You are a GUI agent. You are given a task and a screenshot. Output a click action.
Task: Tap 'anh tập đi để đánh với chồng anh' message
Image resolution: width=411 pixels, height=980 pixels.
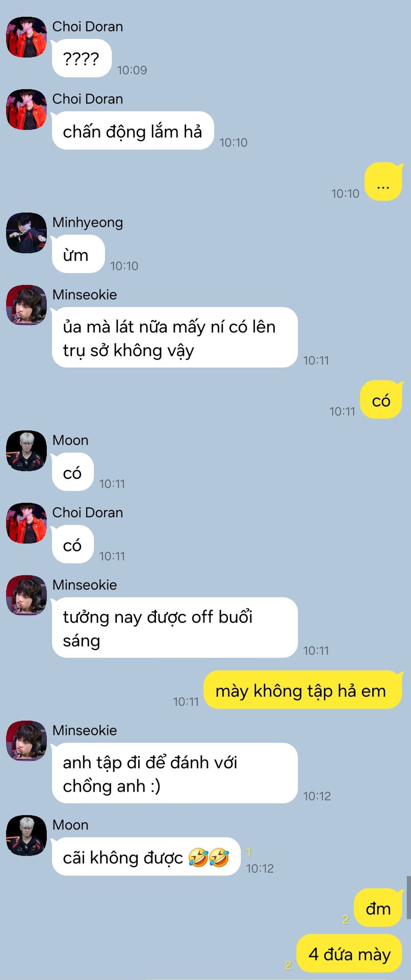point(174,773)
